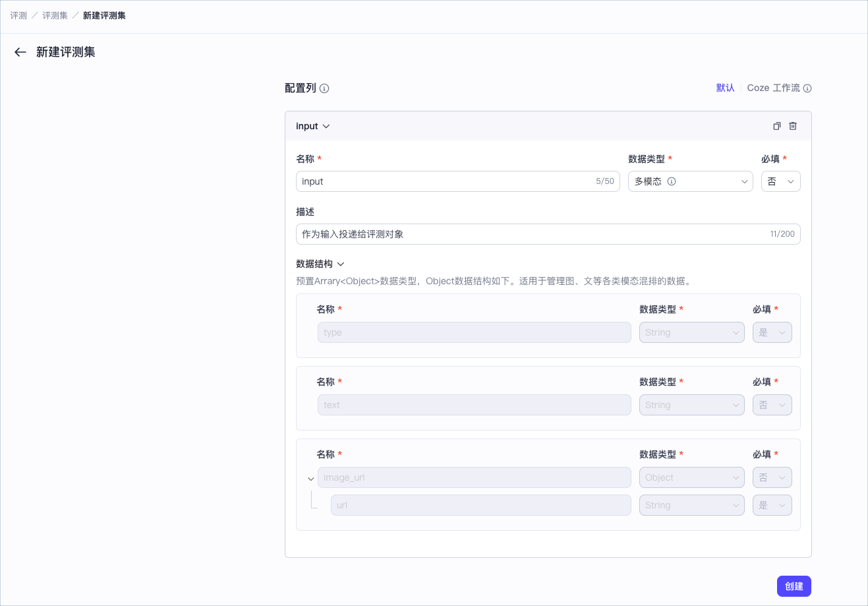The height and width of the screenshot is (606, 868).
Task: Click the disabled url name field
Action: pyautogui.click(x=481, y=505)
